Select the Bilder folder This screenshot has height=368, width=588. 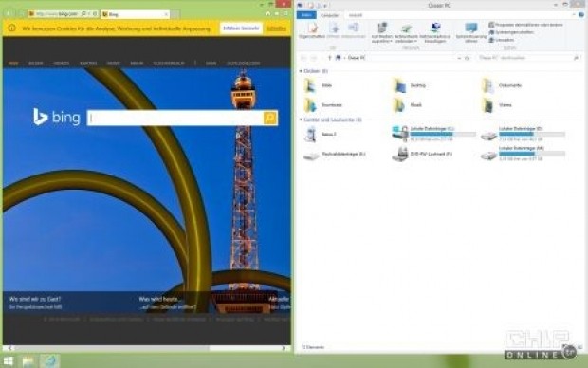point(319,85)
